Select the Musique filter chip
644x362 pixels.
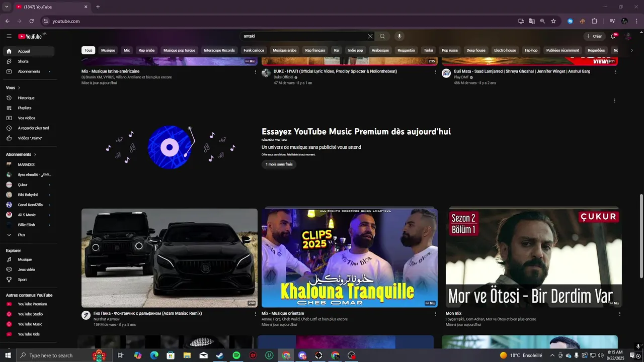[x=108, y=50]
